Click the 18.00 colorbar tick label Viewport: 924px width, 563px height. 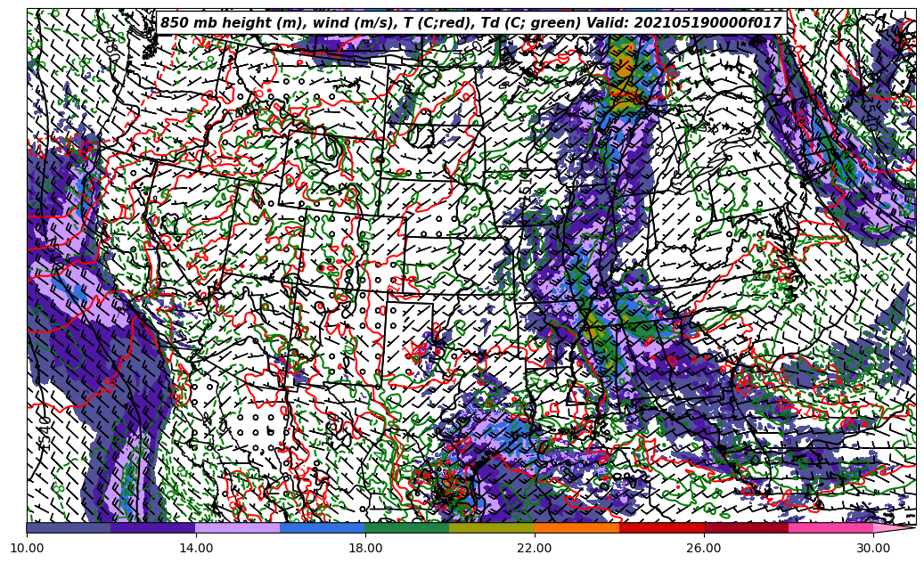[x=365, y=548]
